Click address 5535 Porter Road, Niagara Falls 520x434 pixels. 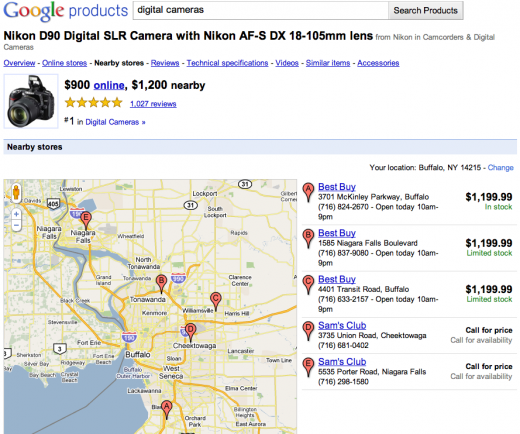point(372,372)
